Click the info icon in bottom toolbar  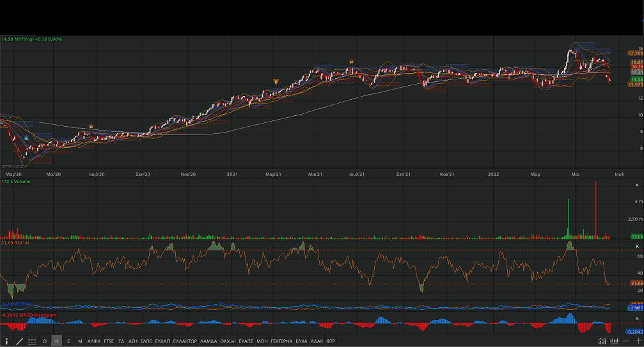pyautogui.click(x=7, y=341)
